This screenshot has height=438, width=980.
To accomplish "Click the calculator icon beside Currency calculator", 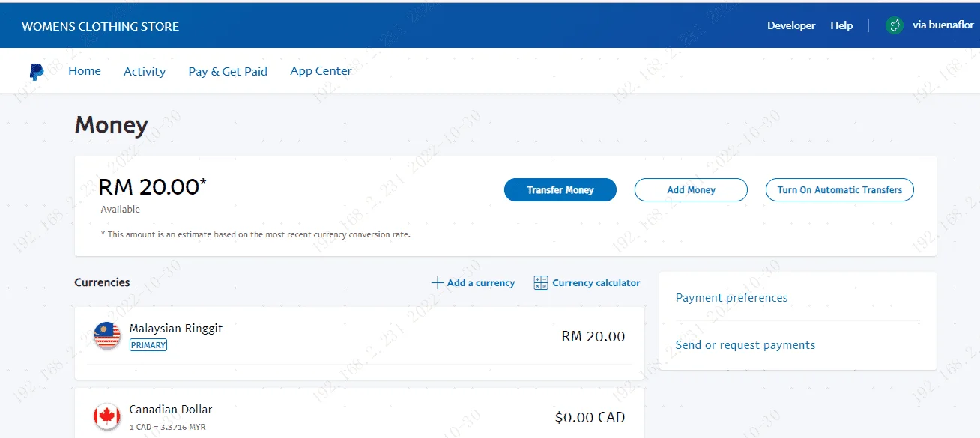I will [540, 283].
